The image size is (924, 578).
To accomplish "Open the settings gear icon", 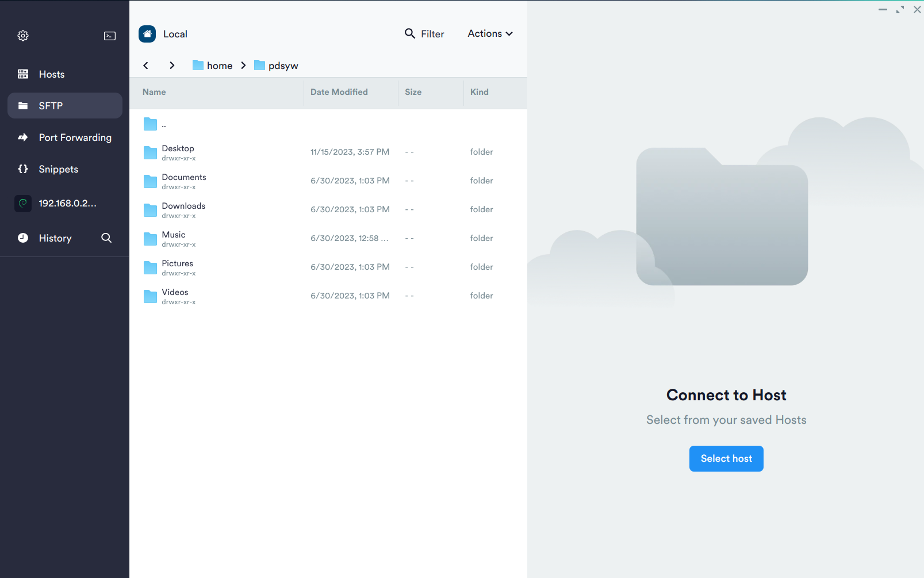I will (23, 36).
